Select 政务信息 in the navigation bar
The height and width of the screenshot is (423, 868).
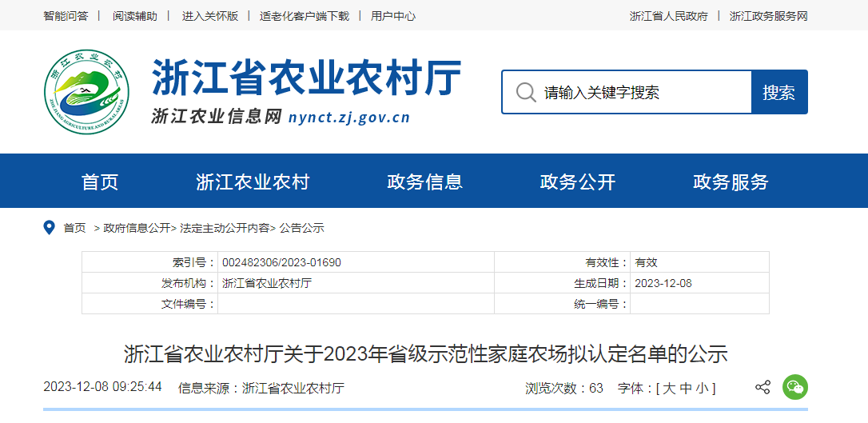pos(424,182)
